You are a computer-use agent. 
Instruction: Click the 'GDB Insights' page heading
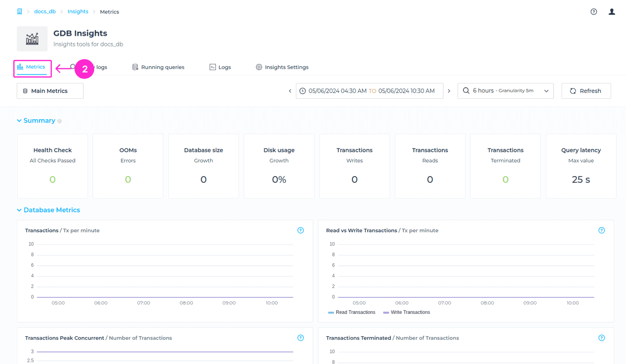tap(80, 33)
